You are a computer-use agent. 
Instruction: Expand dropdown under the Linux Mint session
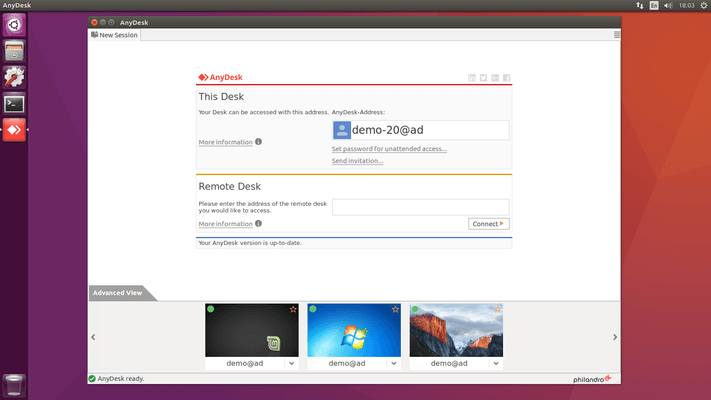(292, 363)
